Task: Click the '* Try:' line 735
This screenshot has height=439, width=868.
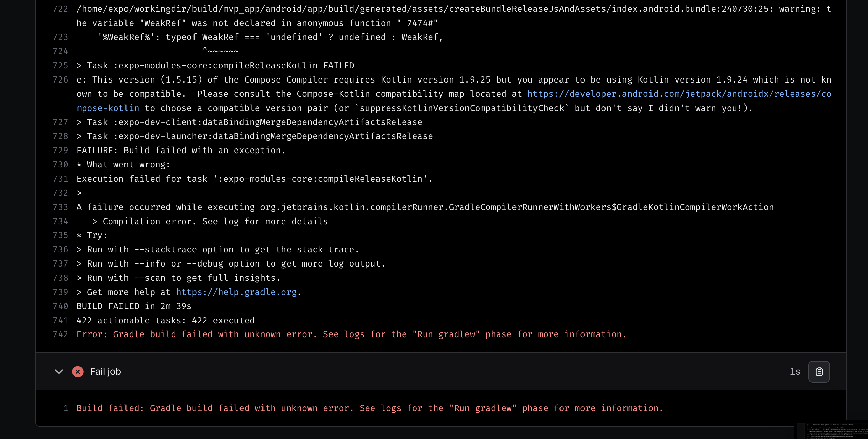Action: coord(92,235)
